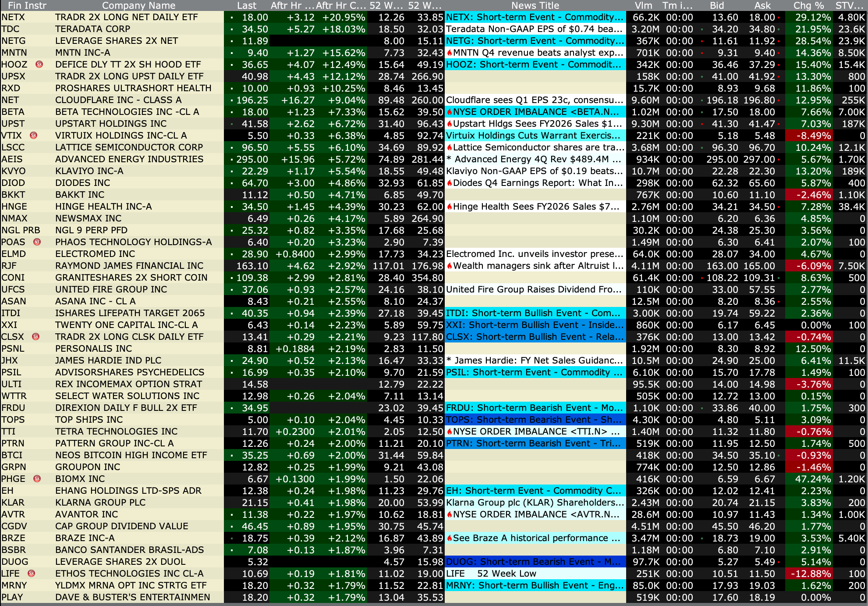Click the flame icon on MNTN news

pos(450,53)
